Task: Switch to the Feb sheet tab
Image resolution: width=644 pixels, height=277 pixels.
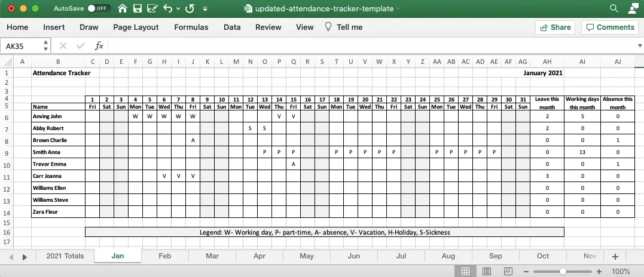Action: pos(164,256)
